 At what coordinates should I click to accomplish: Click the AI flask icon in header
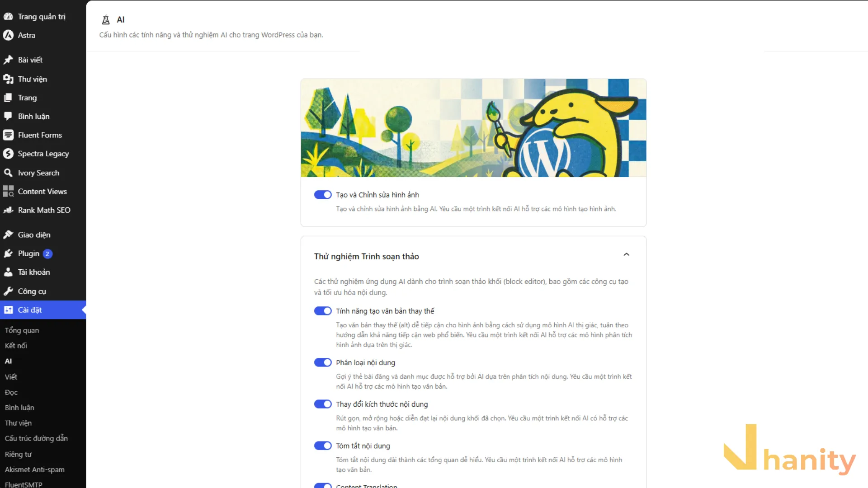click(x=106, y=20)
